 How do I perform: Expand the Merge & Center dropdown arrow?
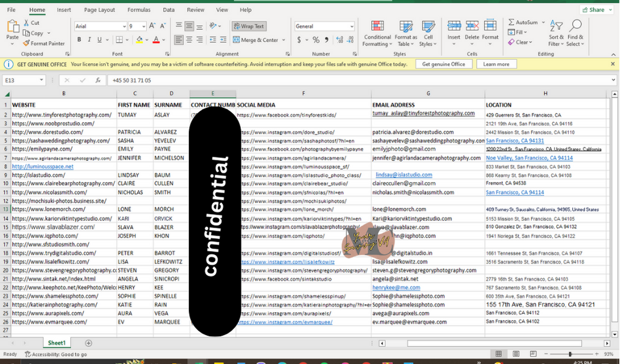[284, 40]
